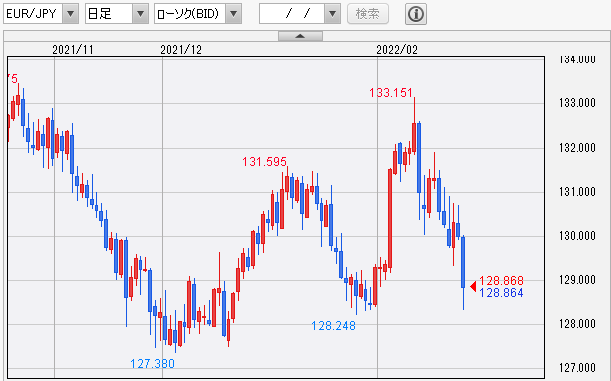Open the date picker dropdown arrow
This screenshot has height=381, width=611.
[x=332, y=14]
